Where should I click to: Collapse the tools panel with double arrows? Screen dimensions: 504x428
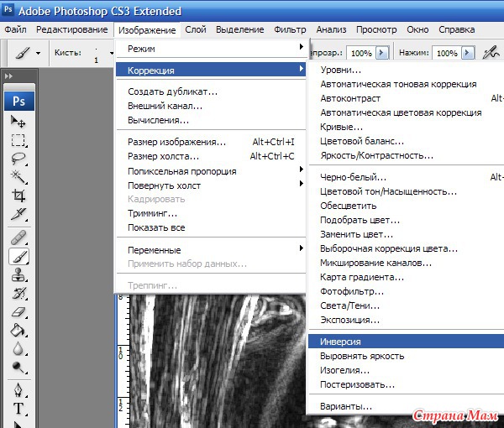pyautogui.click(x=10, y=76)
